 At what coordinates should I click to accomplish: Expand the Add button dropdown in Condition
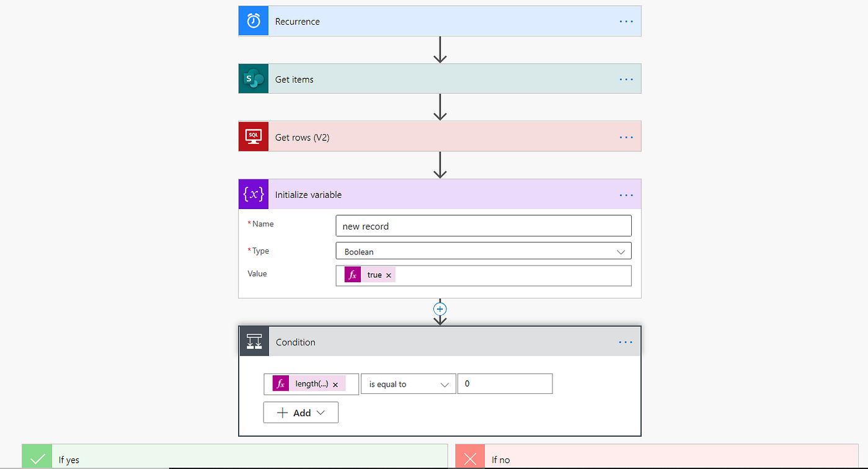coord(322,412)
